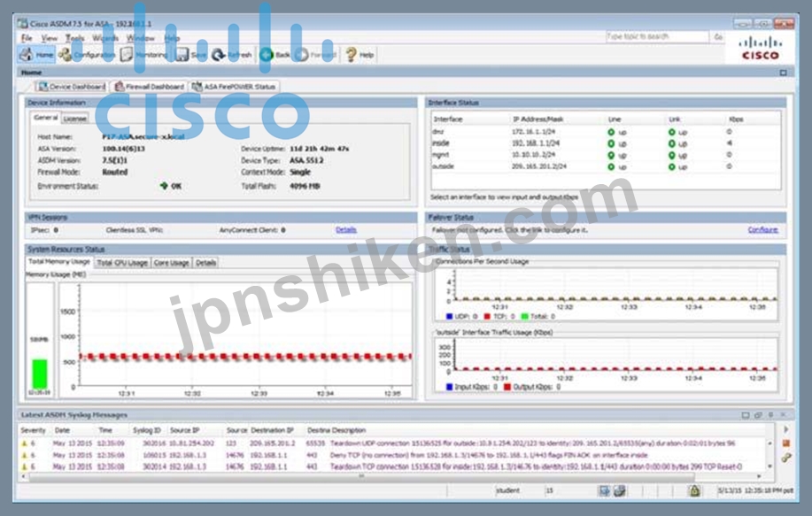Click the Forward toolbar arrow icon
The height and width of the screenshot is (516, 812).
coord(301,54)
